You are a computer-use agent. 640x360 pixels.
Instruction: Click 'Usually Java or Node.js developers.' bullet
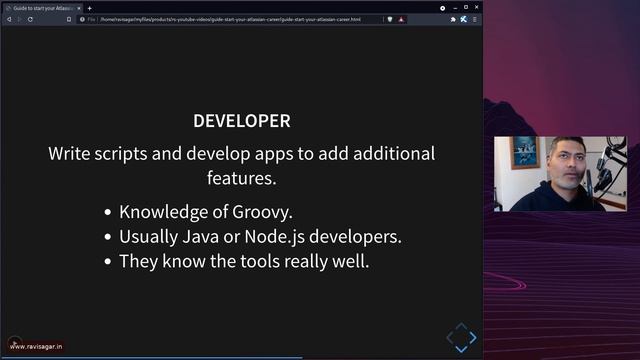(260, 237)
